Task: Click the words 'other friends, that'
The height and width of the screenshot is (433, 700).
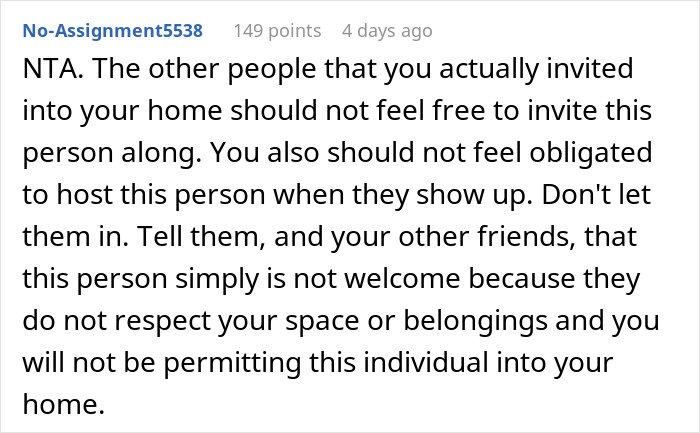Action: coord(517,237)
